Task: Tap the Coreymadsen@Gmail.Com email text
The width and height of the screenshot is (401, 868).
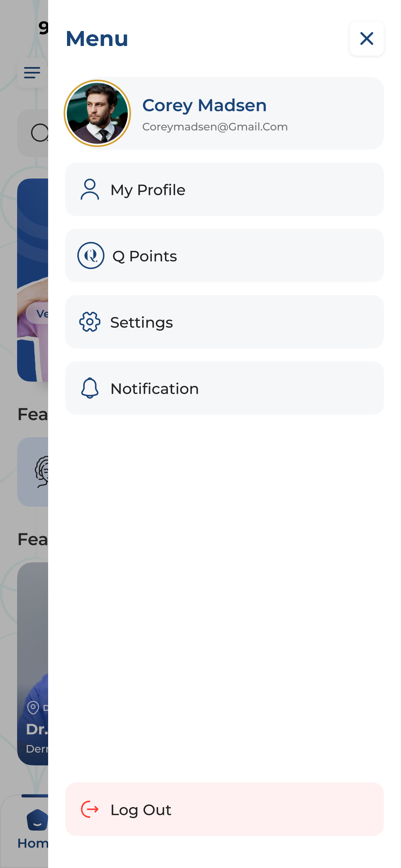Action: (x=215, y=127)
